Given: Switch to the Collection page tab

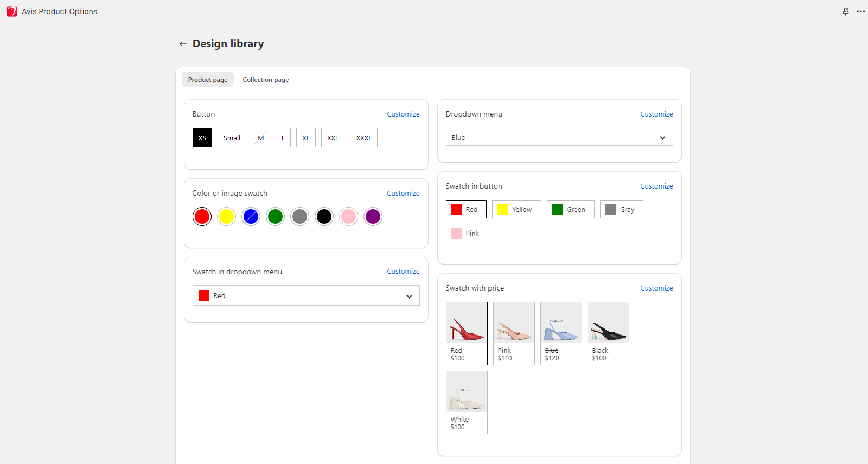Looking at the screenshot, I should (266, 80).
